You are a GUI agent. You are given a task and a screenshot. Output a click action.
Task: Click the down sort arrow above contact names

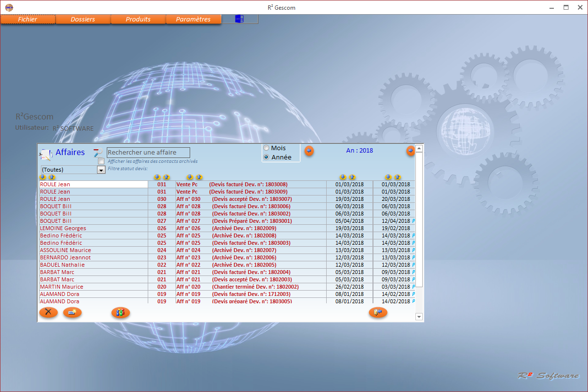[42, 177]
